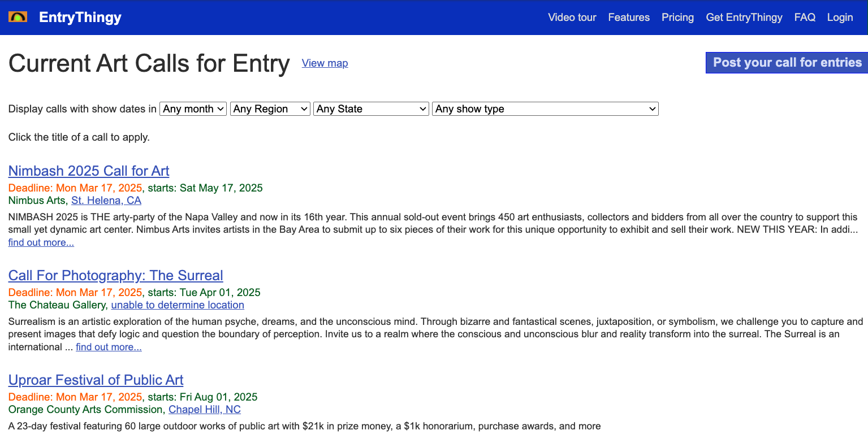868x439 pixels.
Task: Open Uproar Festival of Public Art
Action: coord(96,380)
